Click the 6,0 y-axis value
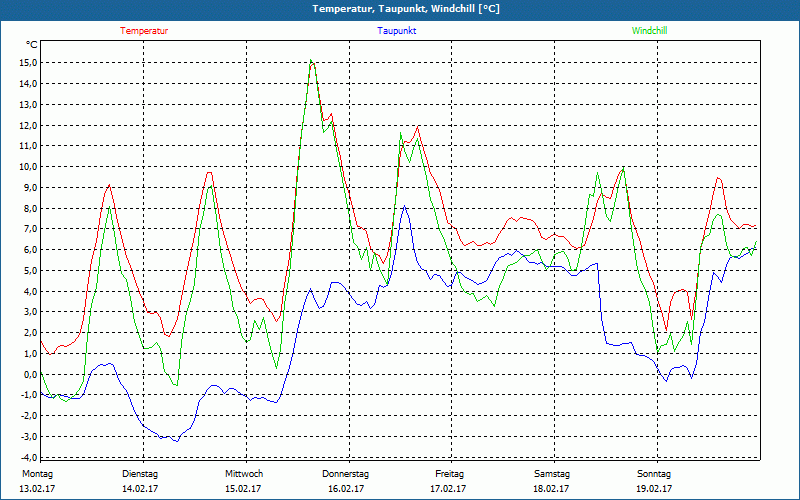 click(x=31, y=250)
